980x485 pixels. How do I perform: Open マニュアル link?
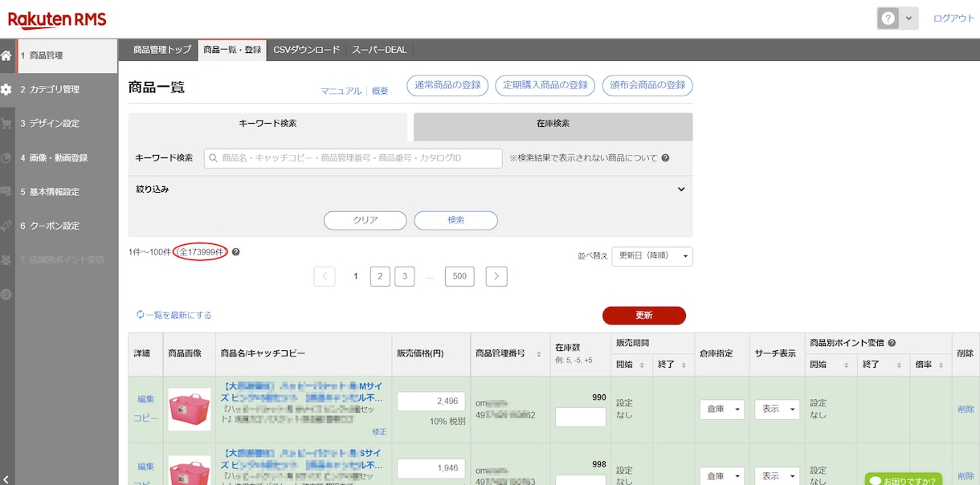(341, 92)
